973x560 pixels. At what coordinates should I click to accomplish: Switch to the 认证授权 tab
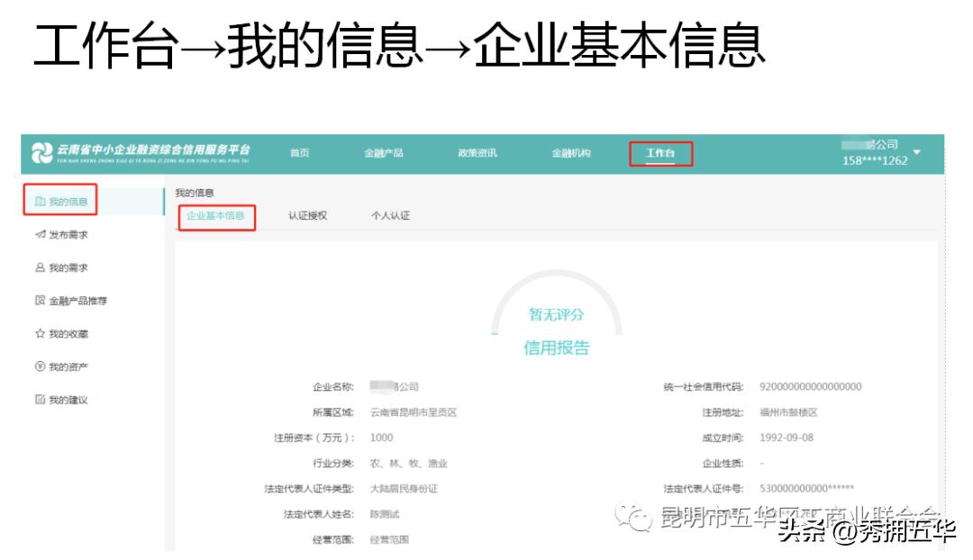307,215
